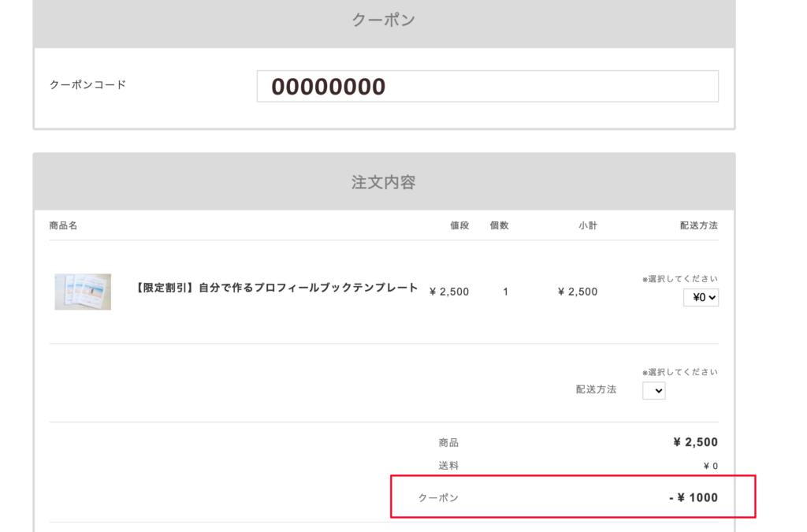
Task: Click the 商品名 column header
Action: 63,225
